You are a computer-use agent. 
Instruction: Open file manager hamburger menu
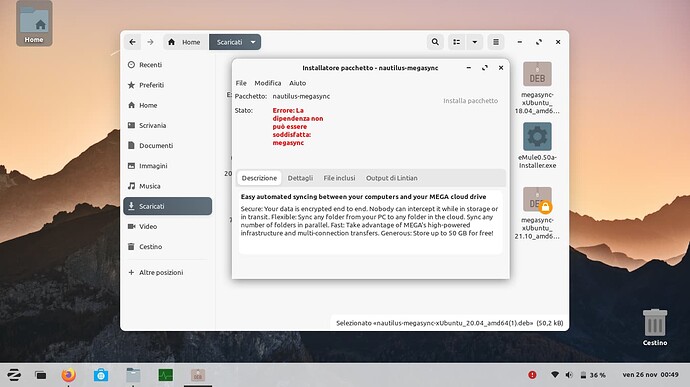[x=496, y=42]
